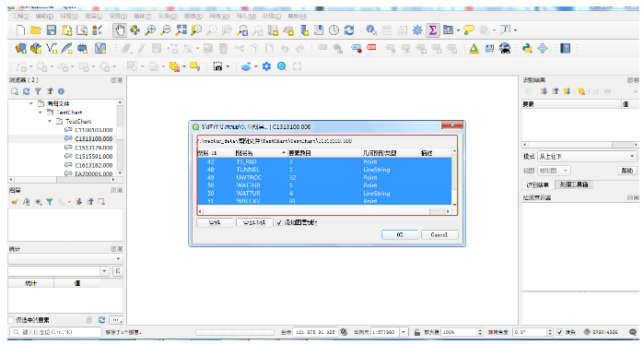Open the first menu in the menu bar
The height and width of the screenshot is (345, 644).
pos(20,16)
